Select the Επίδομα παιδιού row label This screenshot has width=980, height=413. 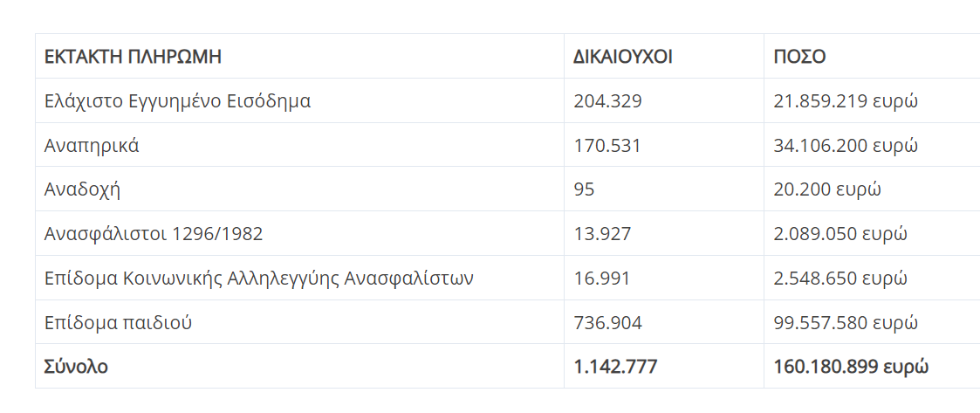click(x=118, y=323)
